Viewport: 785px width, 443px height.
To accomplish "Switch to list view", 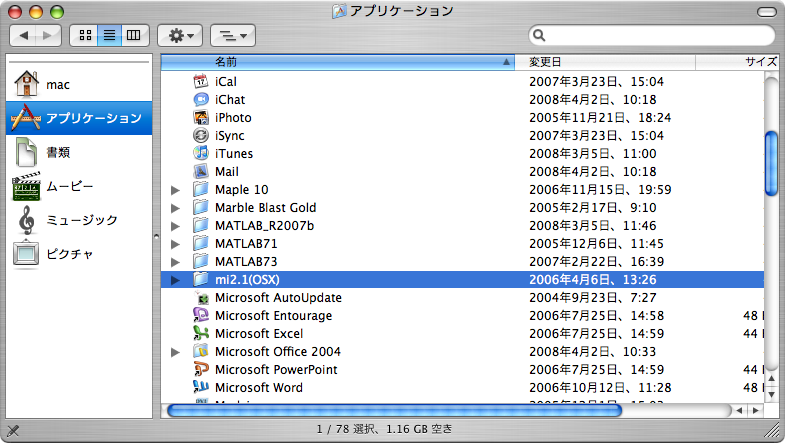I will pyautogui.click(x=109, y=35).
